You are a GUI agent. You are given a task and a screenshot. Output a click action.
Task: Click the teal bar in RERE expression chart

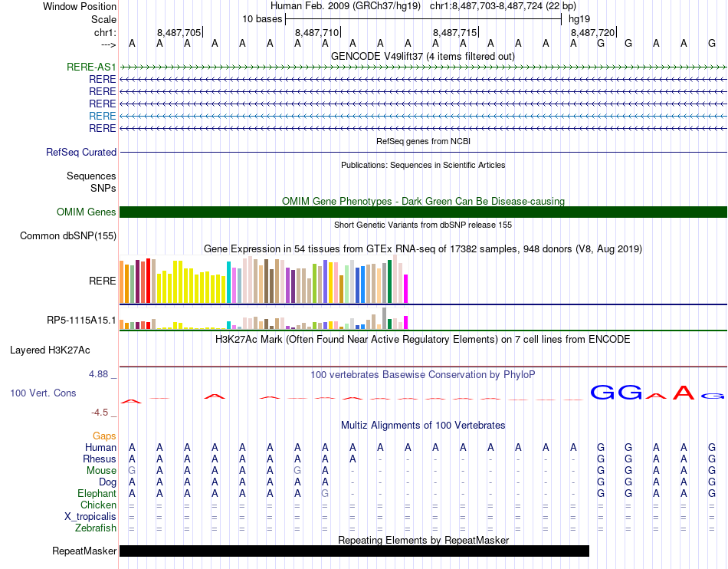click(229, 282)
